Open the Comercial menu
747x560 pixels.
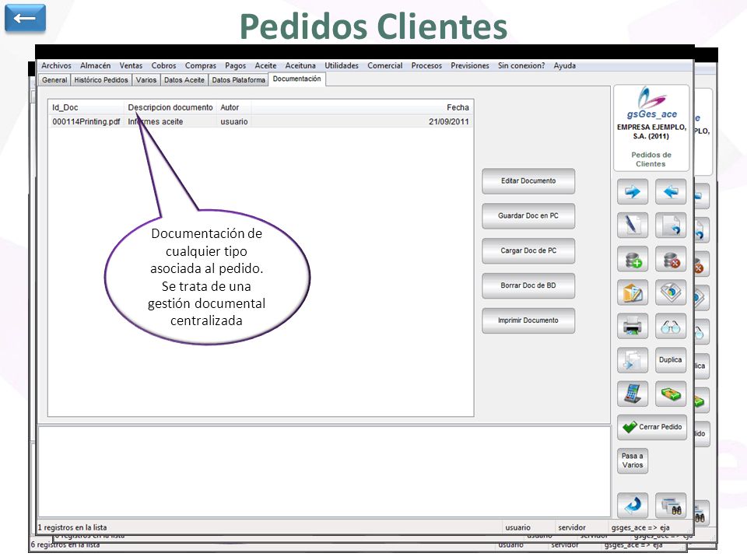click(x=385, y=65)
